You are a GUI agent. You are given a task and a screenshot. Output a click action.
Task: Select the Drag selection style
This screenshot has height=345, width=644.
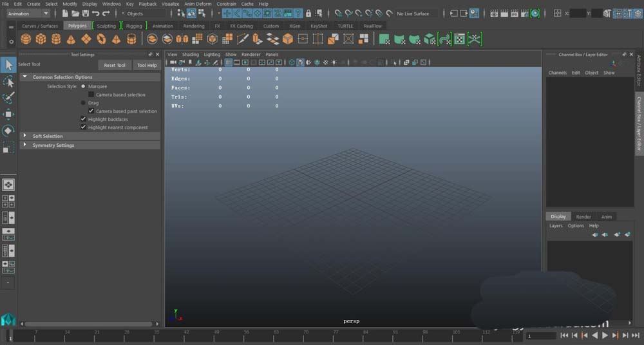[83, 103]
